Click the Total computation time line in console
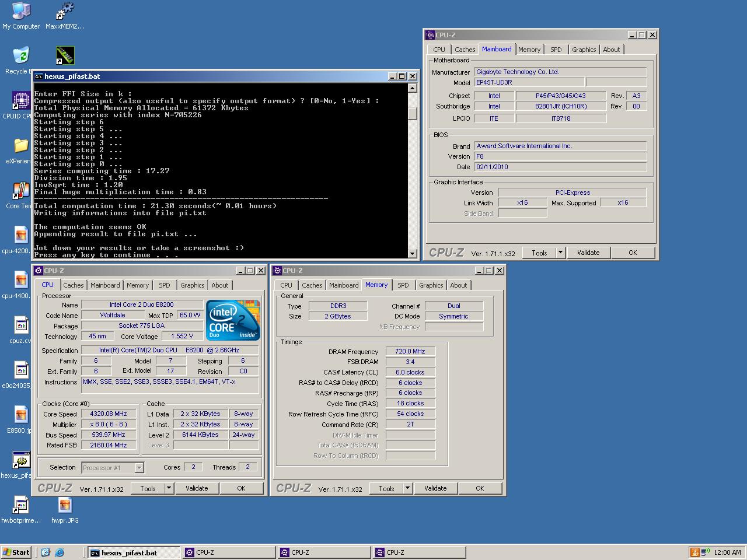Viewport: 747px width, 560px height. 155,206
